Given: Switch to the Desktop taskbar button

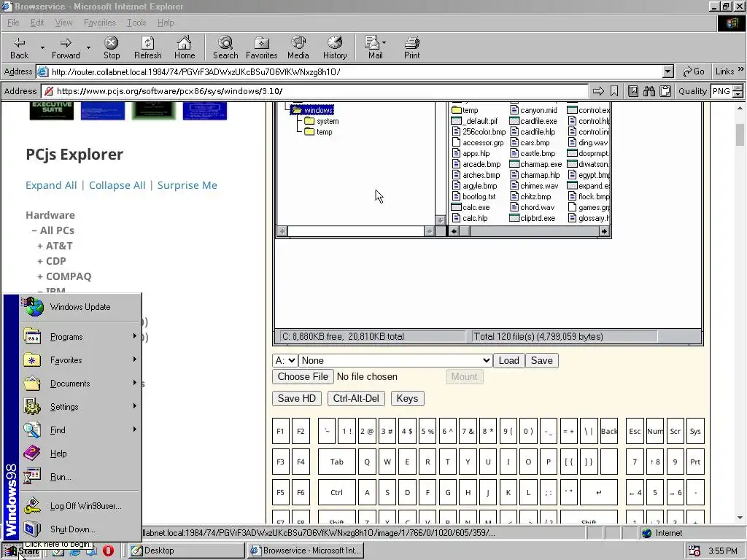Looking at the screenshot, I should point(186,551).
